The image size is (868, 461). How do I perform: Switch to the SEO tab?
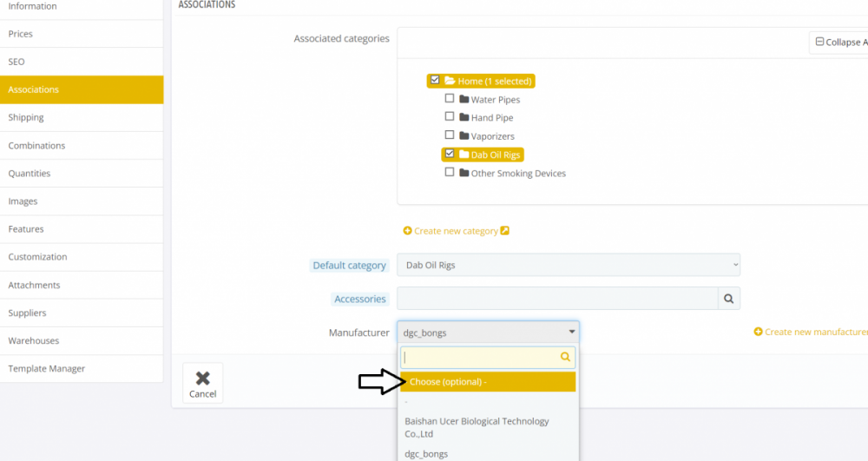tap(82, 62)
